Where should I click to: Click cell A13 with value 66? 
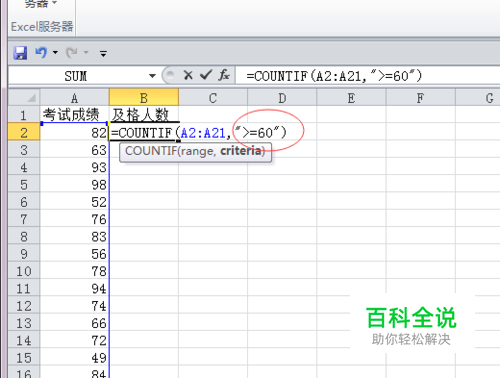74,323
